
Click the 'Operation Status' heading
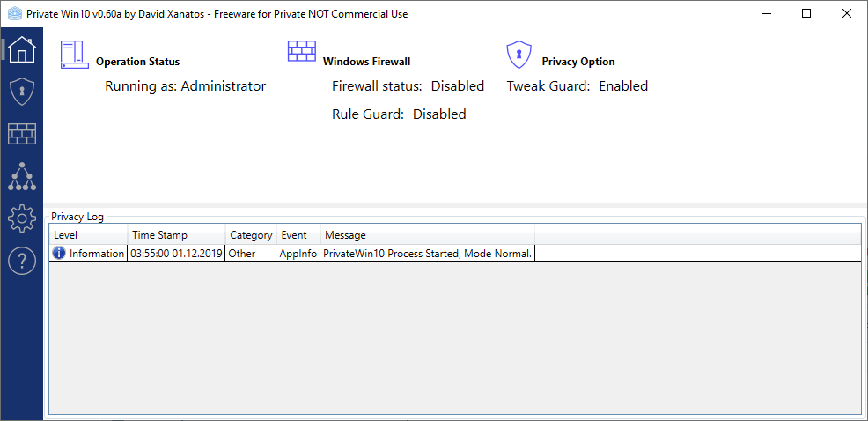click(x=138, y=62)
